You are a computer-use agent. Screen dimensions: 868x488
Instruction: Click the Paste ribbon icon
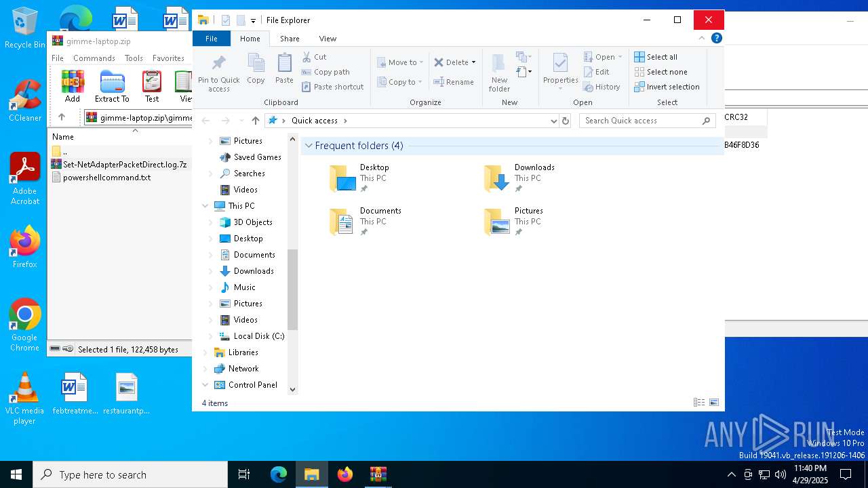pyautogui.click(x=284, y=64)
